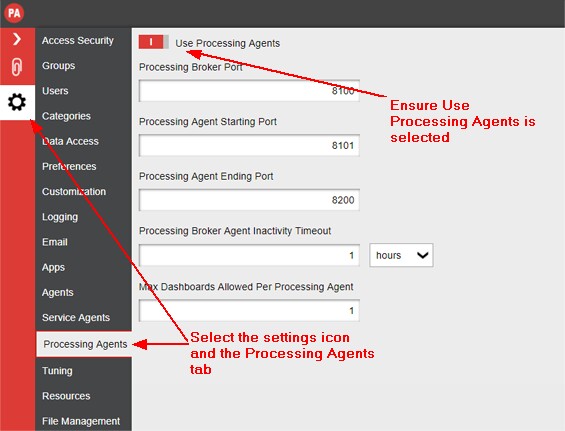Image resolution: width=565 pixels, height=431 pixels.
Task: Click the Inactivity Timeout value field
Action: click(x=249, y=255)
